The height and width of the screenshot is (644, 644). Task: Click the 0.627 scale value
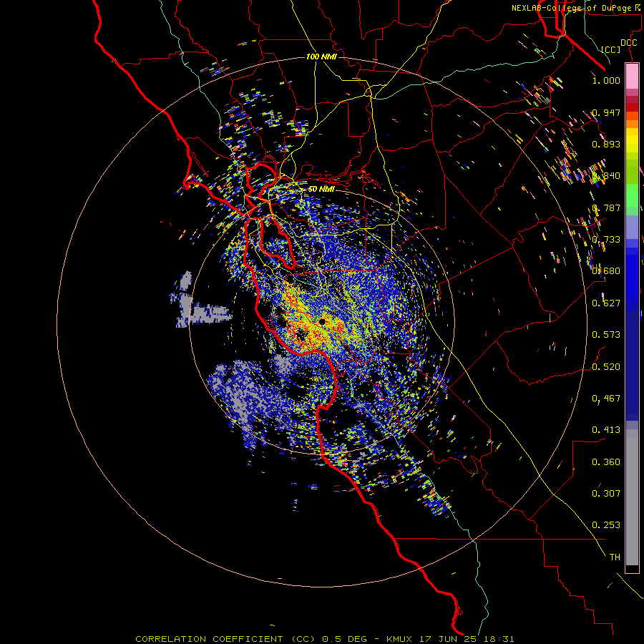[x=606, y=303]
